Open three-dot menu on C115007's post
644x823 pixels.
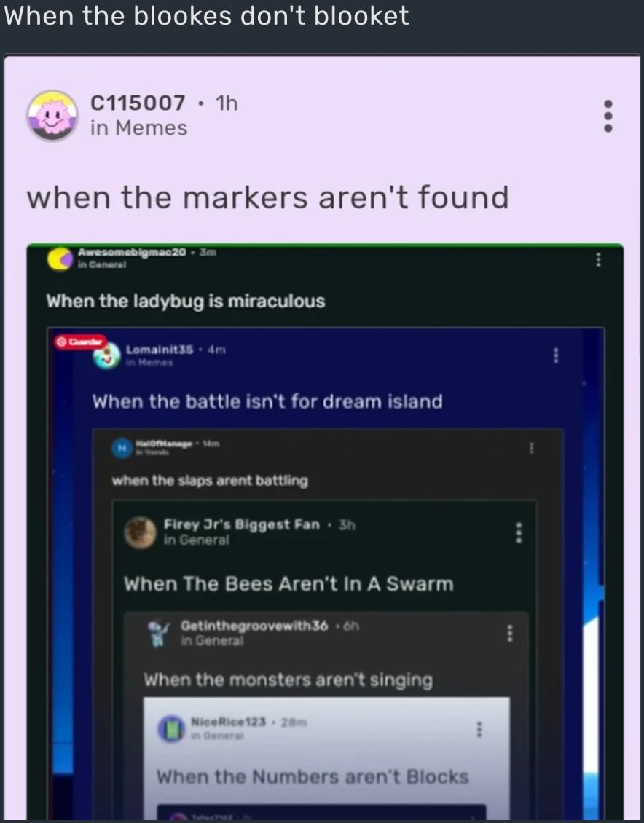tap(608, 116)
